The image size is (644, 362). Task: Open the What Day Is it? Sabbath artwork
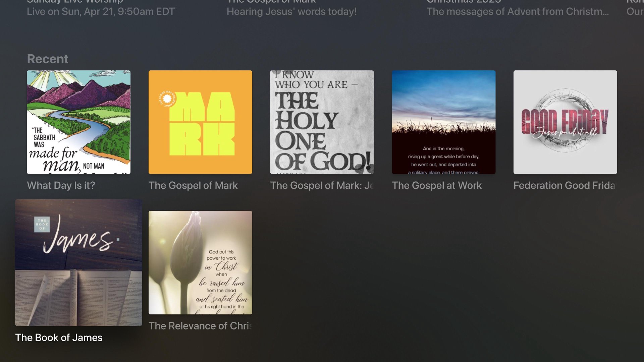(x=78, y=122)
